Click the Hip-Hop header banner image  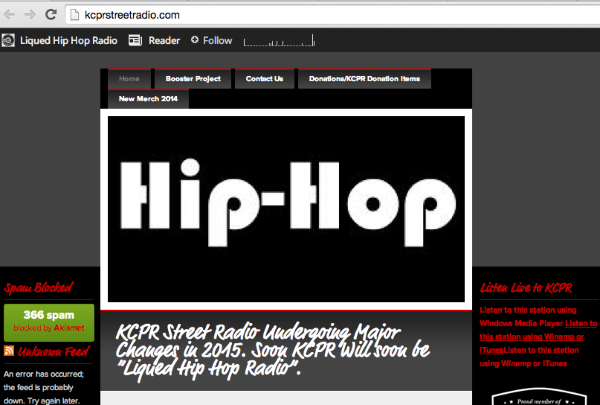(x=286, y=209)
